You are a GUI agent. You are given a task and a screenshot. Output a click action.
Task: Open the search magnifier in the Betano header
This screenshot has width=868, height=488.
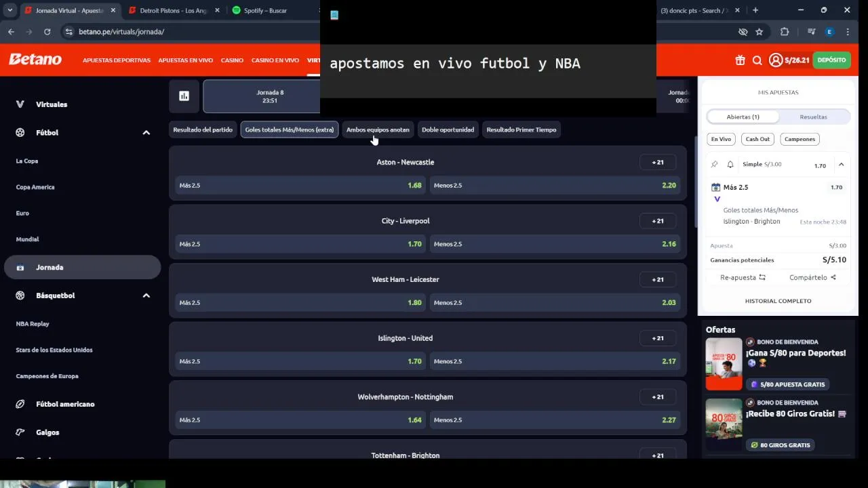point(757,60)
